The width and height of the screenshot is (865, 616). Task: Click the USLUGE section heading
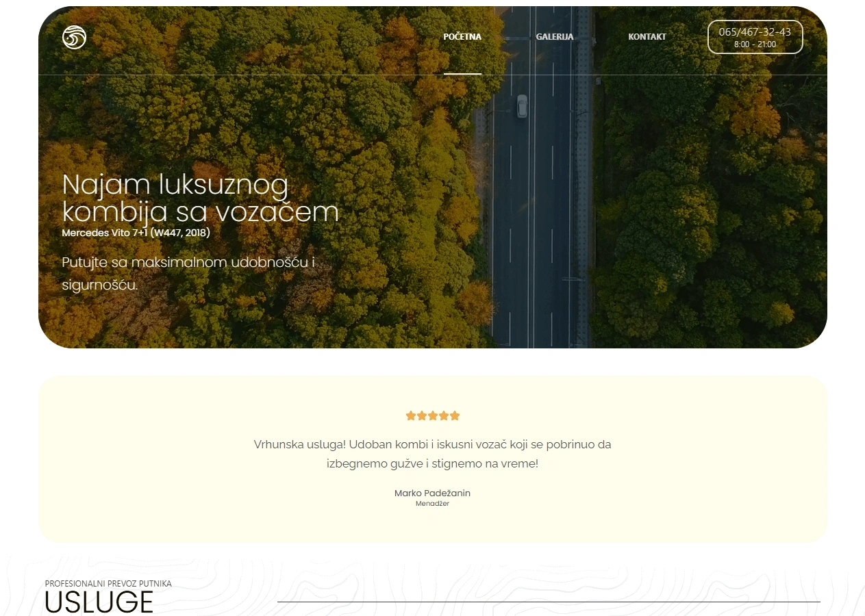[x=99, y=602]
